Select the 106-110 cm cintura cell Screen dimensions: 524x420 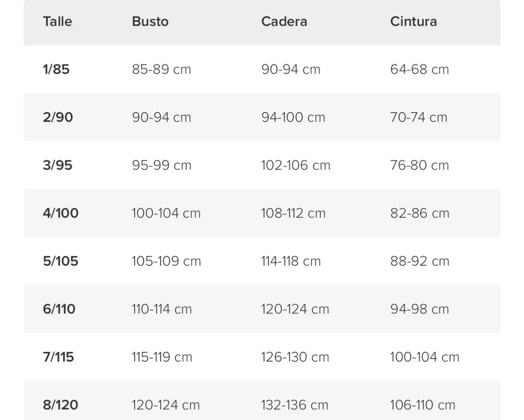point(423,405)
